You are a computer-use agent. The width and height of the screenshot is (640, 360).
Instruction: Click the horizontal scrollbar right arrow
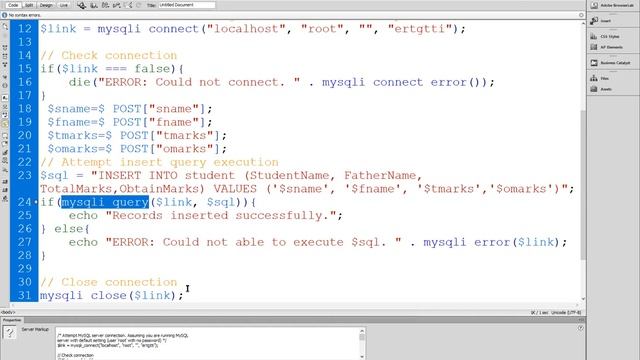[577, 305]
